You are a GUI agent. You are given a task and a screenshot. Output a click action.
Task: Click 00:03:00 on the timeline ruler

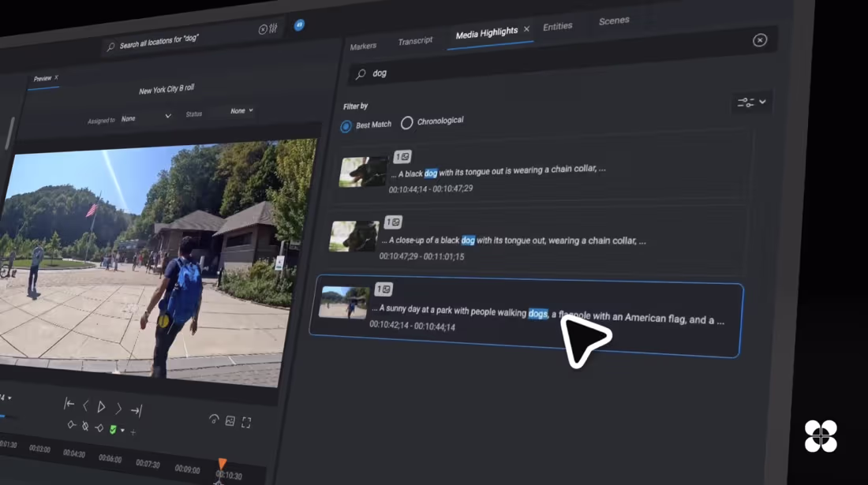click(40, 449)
